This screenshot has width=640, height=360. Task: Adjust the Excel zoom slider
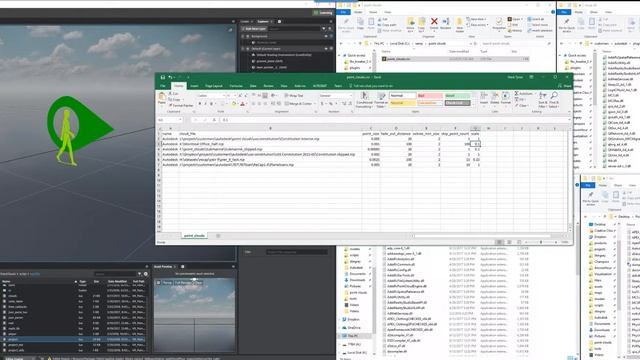[x=541, y=242]
